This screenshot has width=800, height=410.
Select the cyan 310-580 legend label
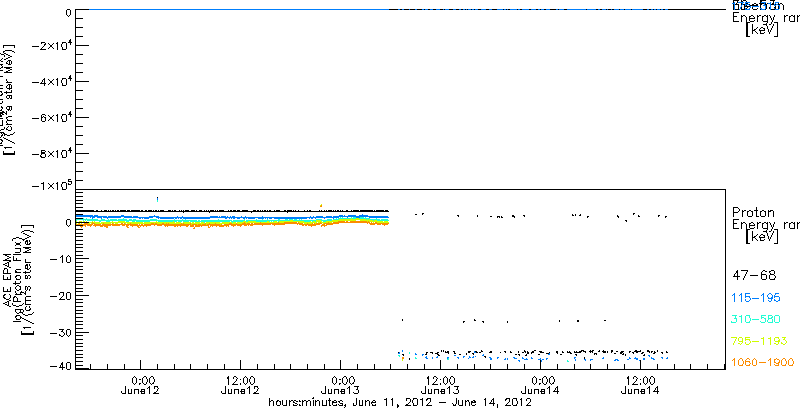point(757,319)
